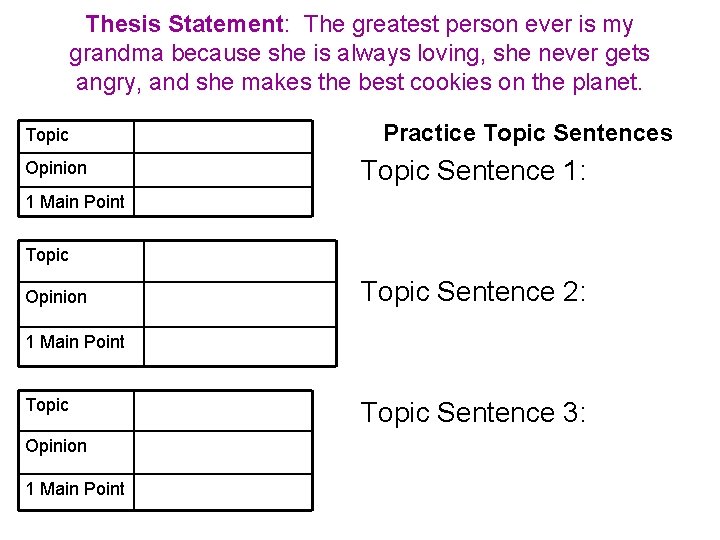Select 1 Main Point label in third table
The width and height of the screenshot is (720, 540).
click(76, 489)
